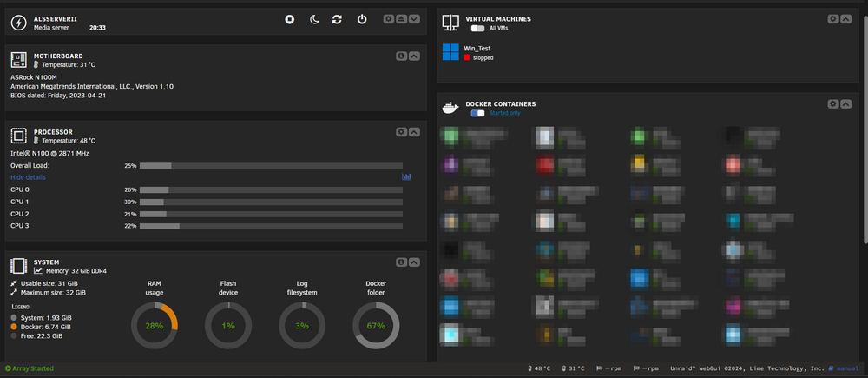Click the System memory module icon
The height and width of the screenshot is (378, 868).
(19, 266)
